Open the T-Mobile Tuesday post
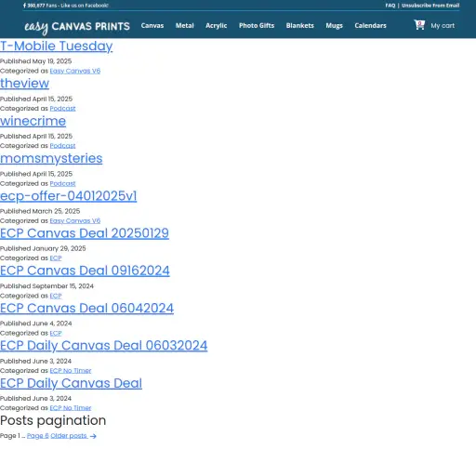This screenshot has height=476, width=476. pos(57,46)
